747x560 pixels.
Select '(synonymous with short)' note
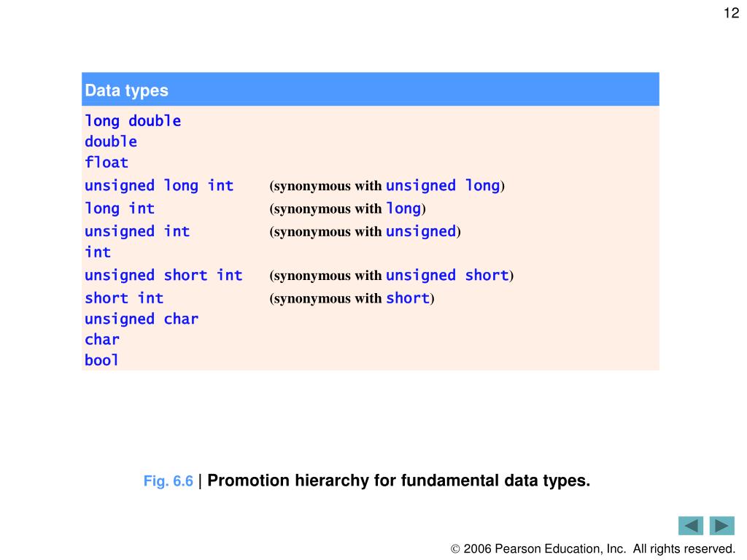point(352,297)
